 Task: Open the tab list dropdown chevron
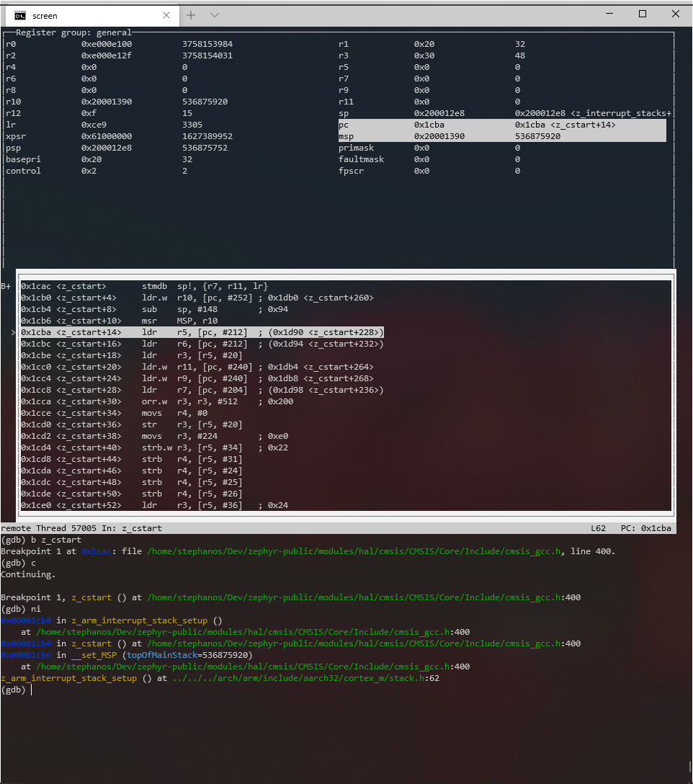click(213, 15)
